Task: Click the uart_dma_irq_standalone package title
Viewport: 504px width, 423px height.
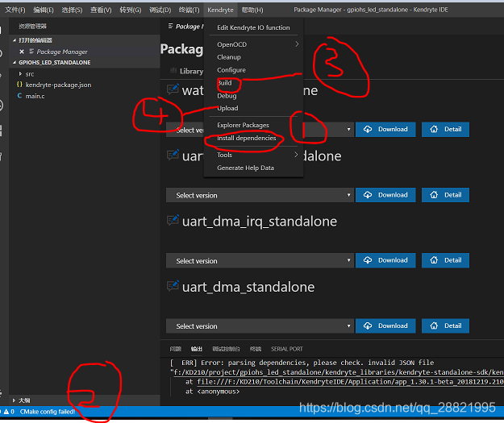Action: (260, 222)
